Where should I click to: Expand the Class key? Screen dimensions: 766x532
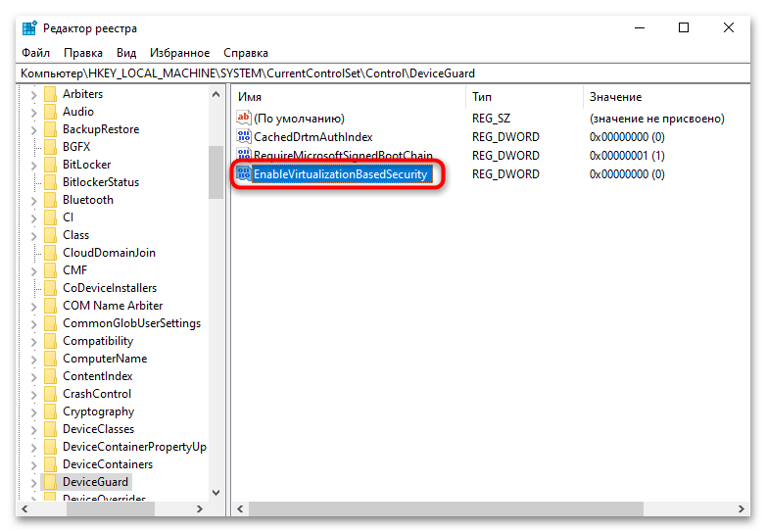pos(33,235)
